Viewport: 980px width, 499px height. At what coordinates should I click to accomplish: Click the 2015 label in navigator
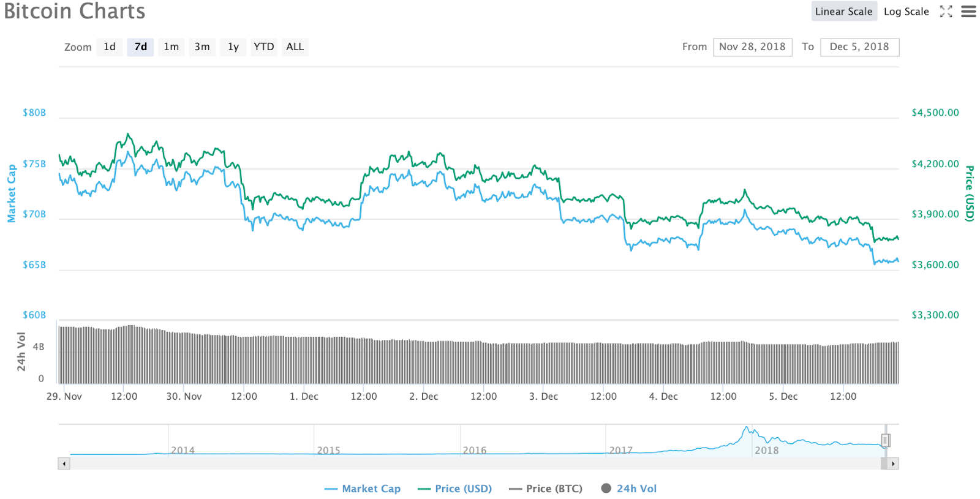[x=328, y=451]
